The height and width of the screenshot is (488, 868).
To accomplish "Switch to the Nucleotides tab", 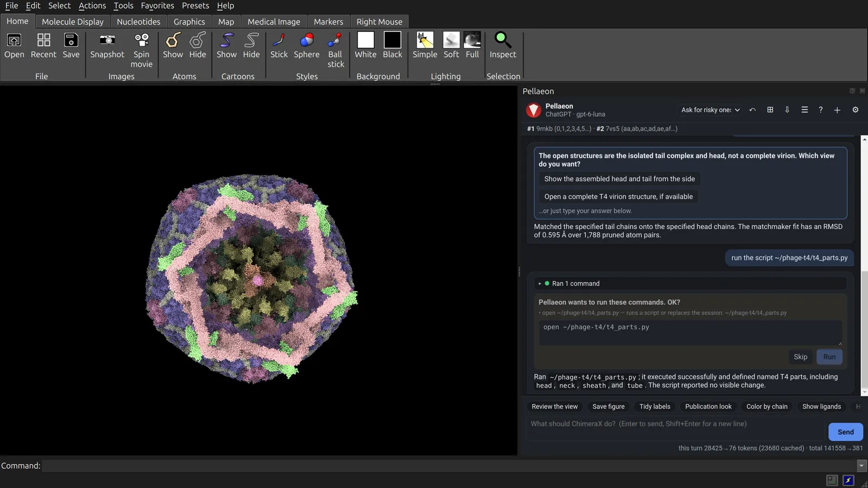I will pyautogui.click(x=138, y=22).
